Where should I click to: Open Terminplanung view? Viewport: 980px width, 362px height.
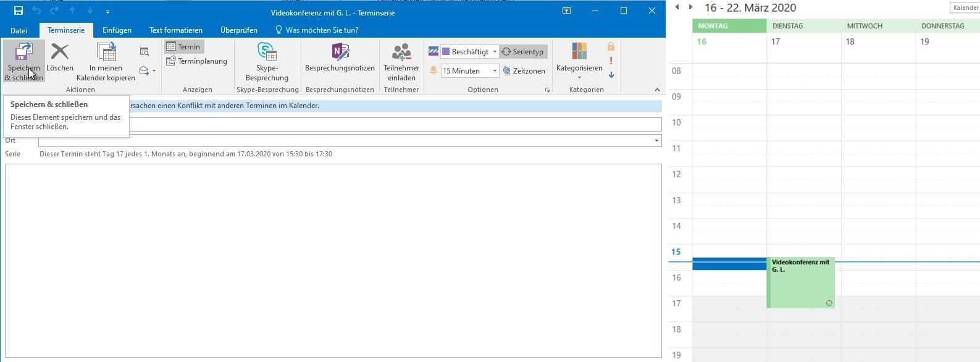tap(196, 61)
